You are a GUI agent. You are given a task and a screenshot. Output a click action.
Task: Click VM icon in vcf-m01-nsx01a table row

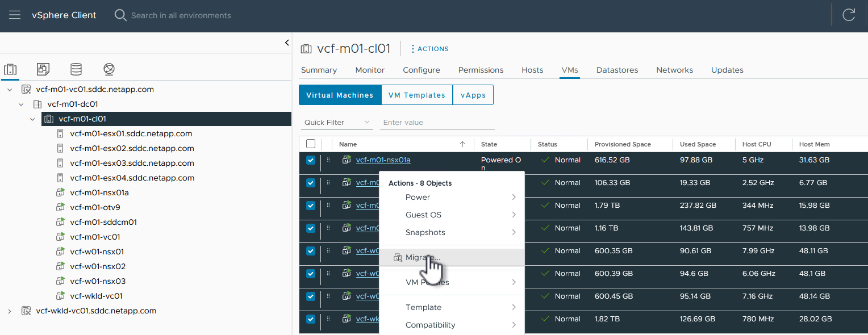[347, 160]
